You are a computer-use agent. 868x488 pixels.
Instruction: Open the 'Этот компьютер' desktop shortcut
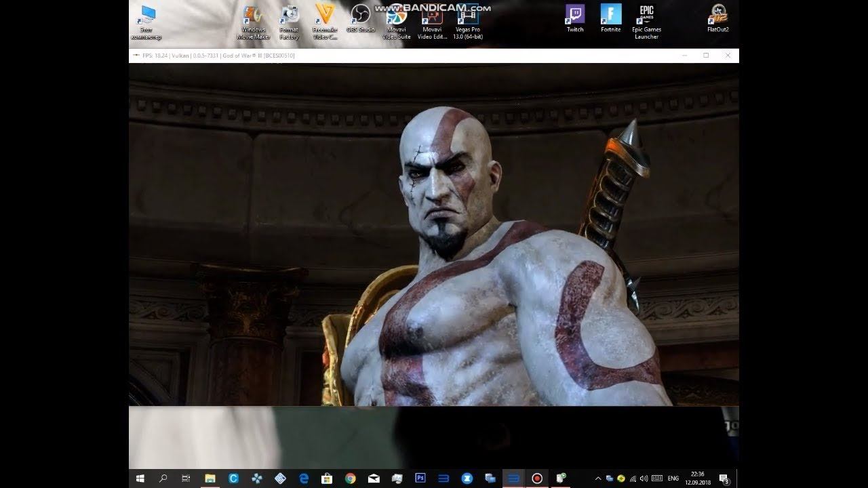click(x=146, y=22)
